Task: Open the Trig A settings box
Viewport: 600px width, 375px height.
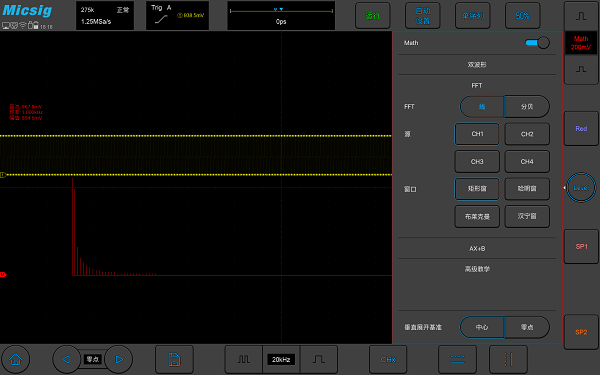Action: click(177, 15)
